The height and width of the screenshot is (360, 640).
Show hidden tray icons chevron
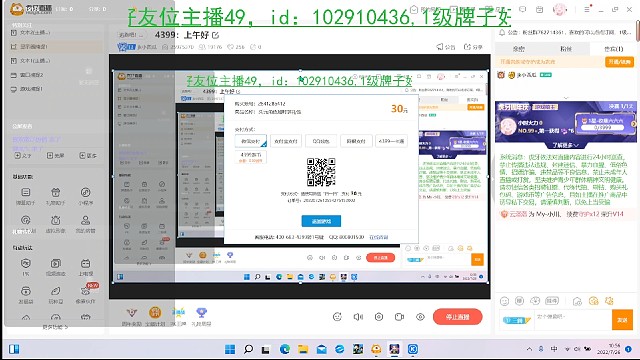(529, 349)
